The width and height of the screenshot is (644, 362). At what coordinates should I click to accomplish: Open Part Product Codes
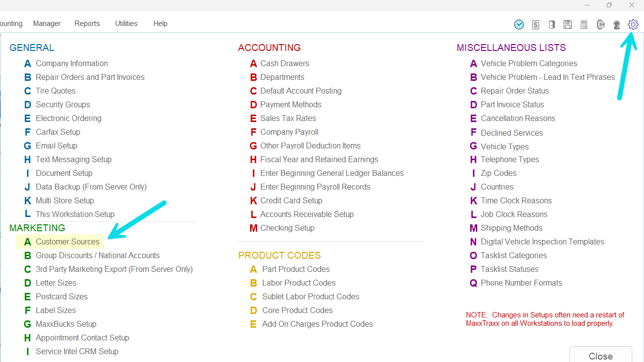(296, 269)
